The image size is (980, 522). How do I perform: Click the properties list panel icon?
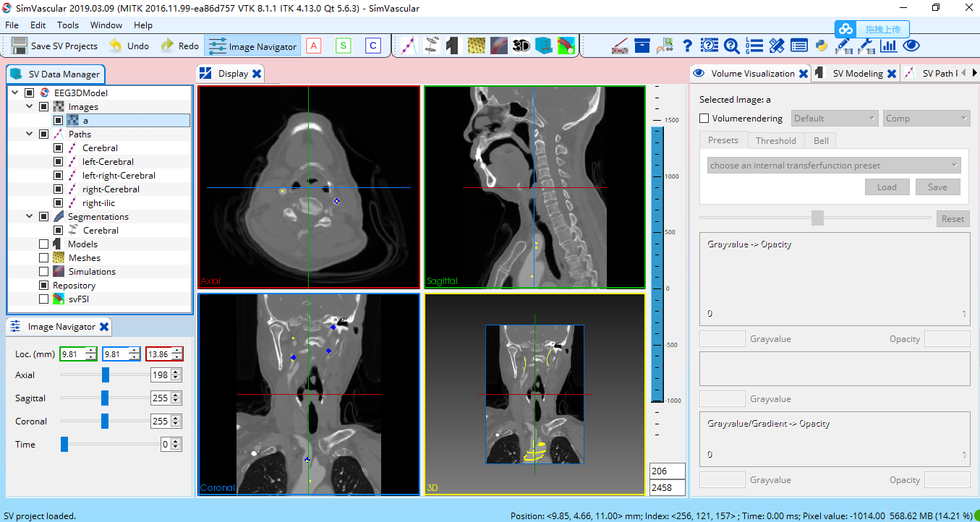click(x=799, y=46)
